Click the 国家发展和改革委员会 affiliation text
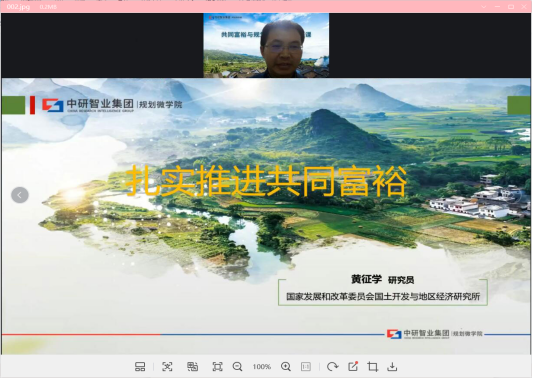The image size is (533, 379). pyautogui.click(x=383, y=296)
